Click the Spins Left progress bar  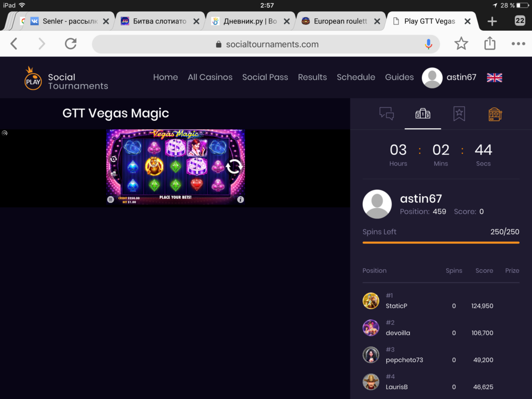click(x=440, y=243)
